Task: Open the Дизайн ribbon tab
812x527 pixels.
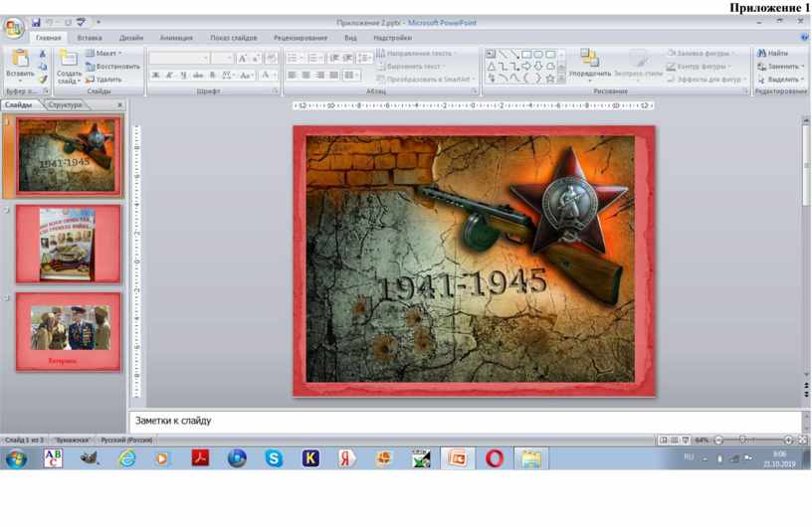Action: (131, 37)
